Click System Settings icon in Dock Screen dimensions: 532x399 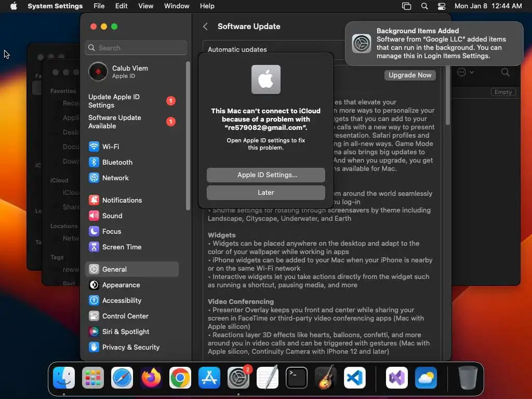click(x=238, y=378)
